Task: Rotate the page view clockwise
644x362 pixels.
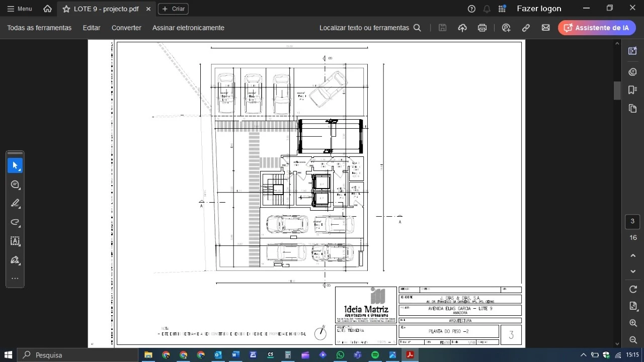Action: click(x=633, y=289)
